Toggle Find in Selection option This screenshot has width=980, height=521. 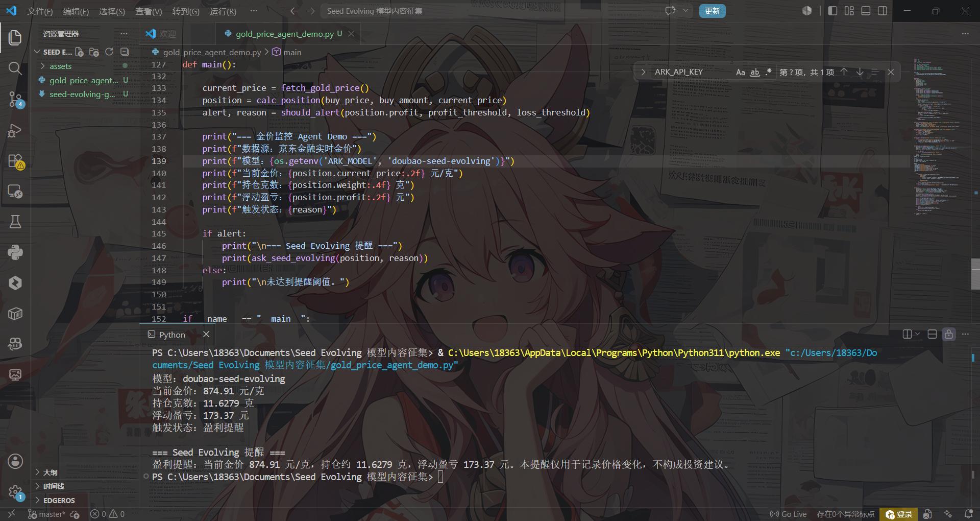[875, 72]
